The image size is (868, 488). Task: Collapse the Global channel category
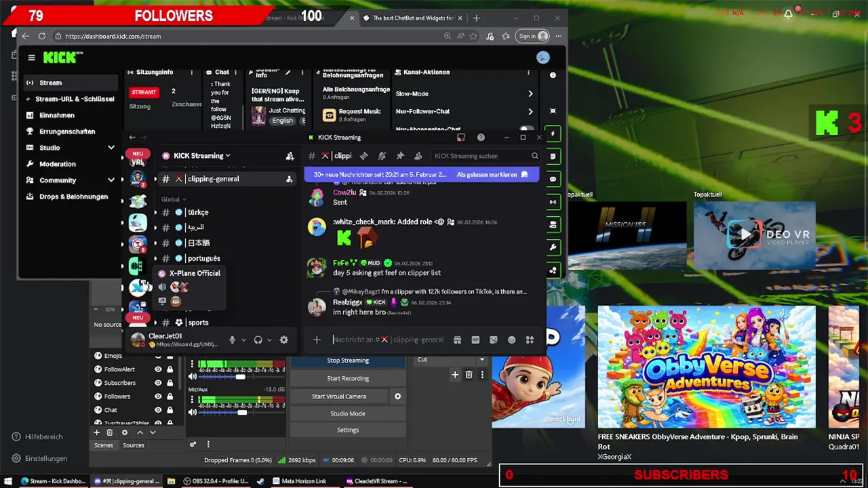pos(175,199)
